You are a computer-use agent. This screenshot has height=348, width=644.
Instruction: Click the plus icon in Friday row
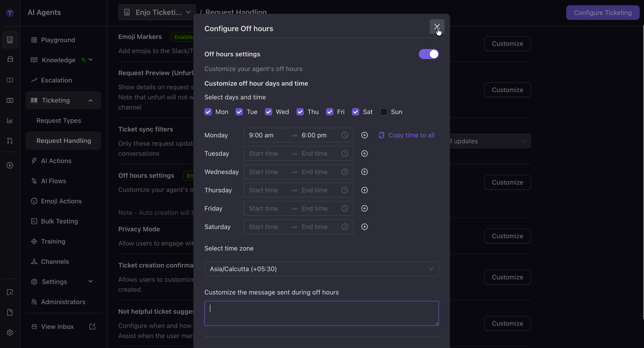pyautogui.click(x=364, y=208)
